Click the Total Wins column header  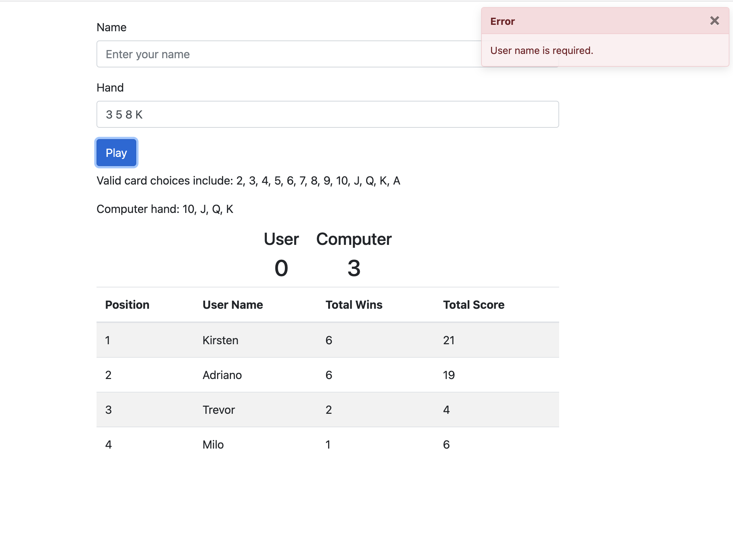(354, 304)
